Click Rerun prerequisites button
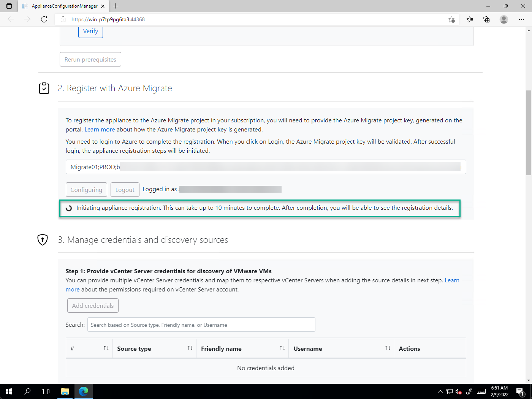Image resolution: width=532 pixels, height=399 pixels. click(90, 59)
